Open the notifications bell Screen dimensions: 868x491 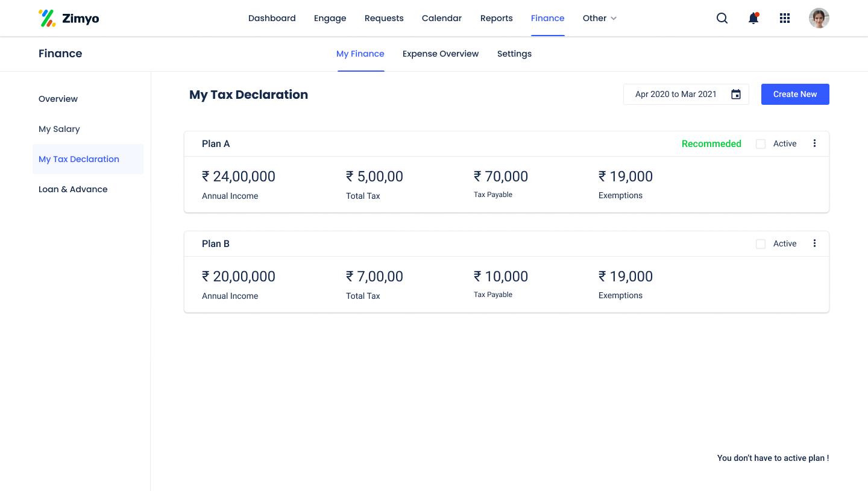pos(753,18)
